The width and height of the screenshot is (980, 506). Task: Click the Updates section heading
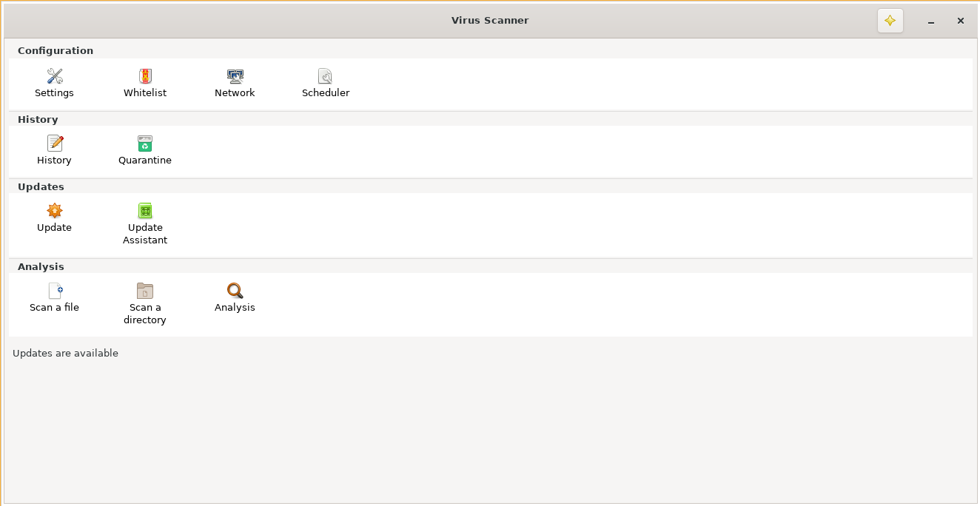tap(41, 187)
